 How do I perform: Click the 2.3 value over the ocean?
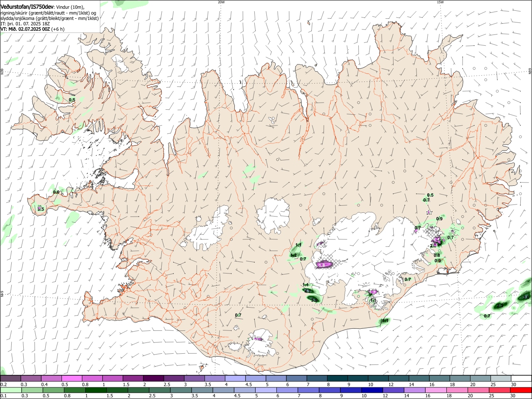coord(500,306)
